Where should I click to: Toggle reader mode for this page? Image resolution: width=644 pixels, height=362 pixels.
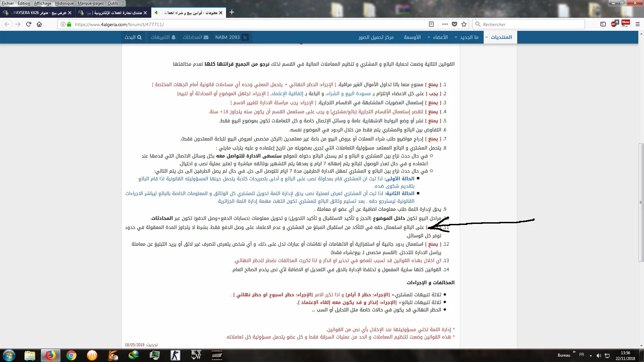[431, 24]
